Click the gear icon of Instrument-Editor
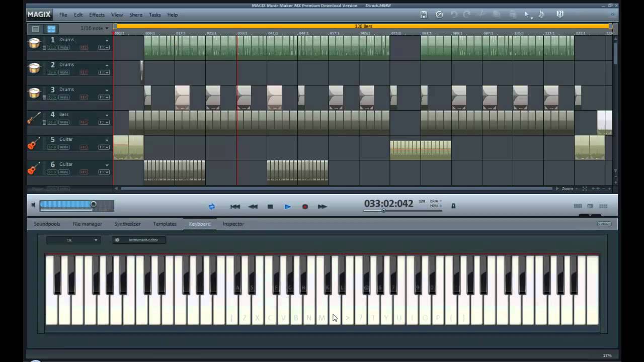Image resolution: width=644 pixels, height=362 pixels. (117, 240)
